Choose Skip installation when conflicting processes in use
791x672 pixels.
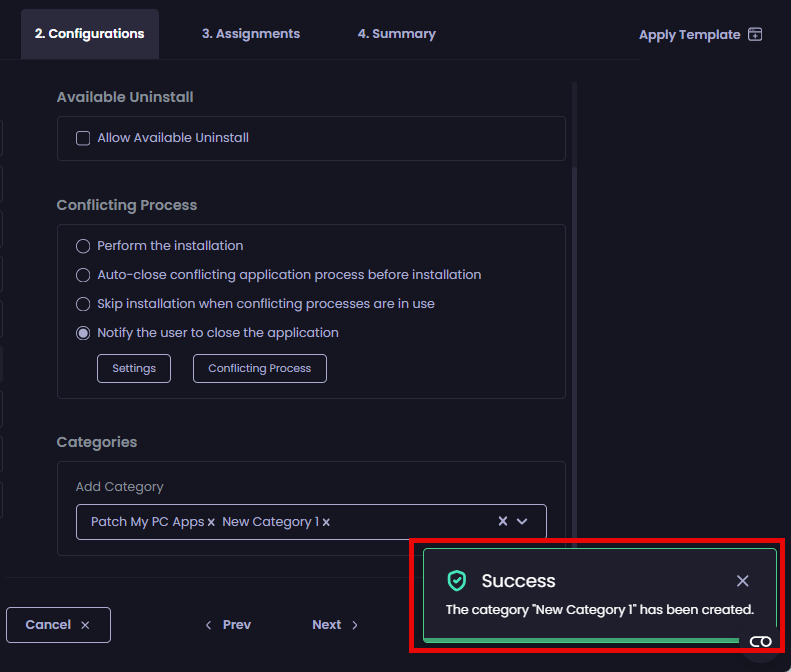(x=84, y=304)
